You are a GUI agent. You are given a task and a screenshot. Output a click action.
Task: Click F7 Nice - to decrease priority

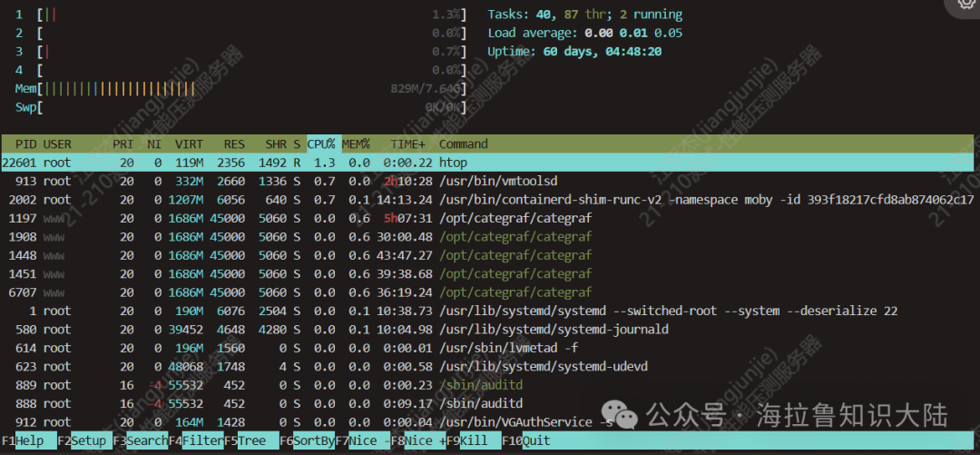point(362,440)
